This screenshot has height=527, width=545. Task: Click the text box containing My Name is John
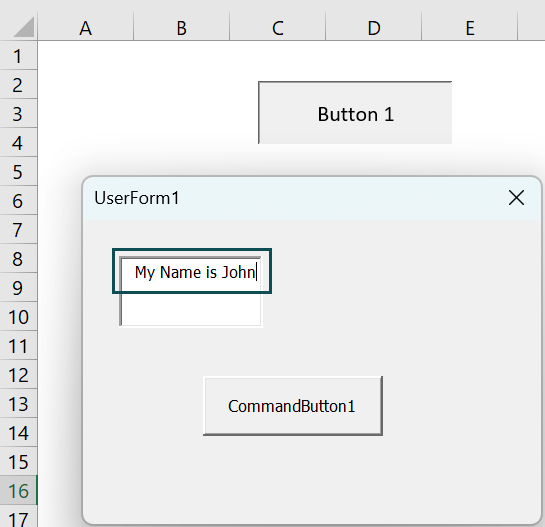click(x=190, y=291)
